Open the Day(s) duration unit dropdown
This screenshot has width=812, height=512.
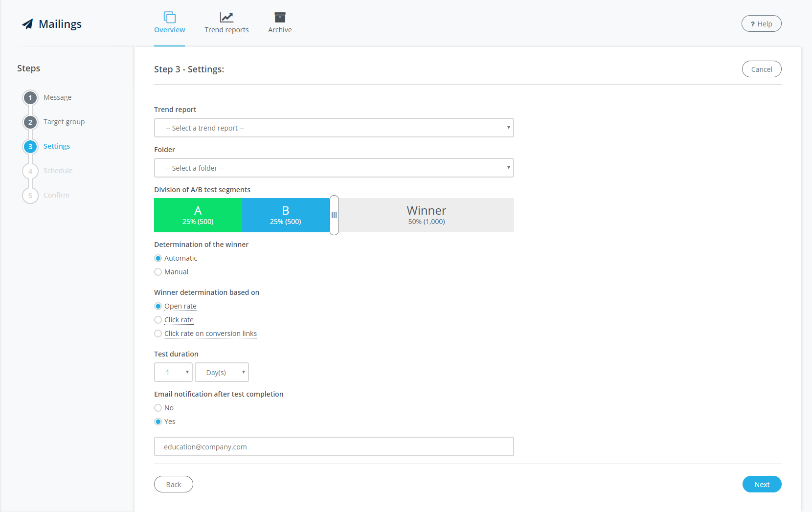[x=222, y=373]
